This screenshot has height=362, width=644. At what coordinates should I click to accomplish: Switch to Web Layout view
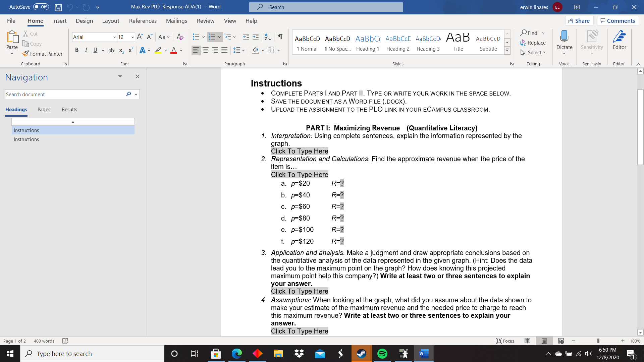tap(561, 341)
